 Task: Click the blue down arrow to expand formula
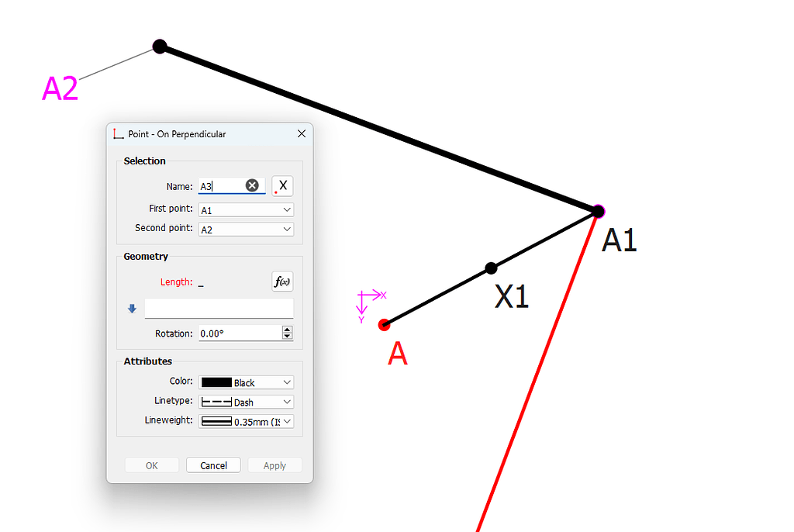tap(132, 309)
